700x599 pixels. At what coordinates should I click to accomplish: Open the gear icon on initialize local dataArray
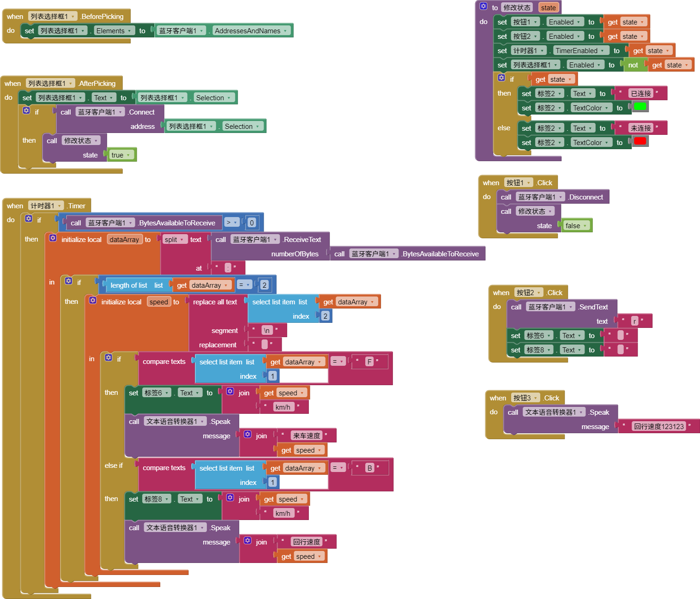tap(53, 238)
